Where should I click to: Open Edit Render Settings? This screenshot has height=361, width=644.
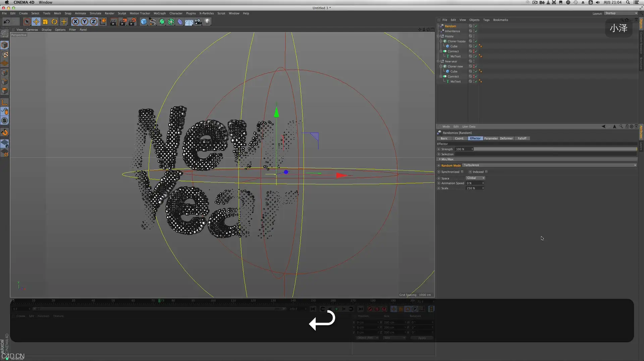(x=132, y=22)
